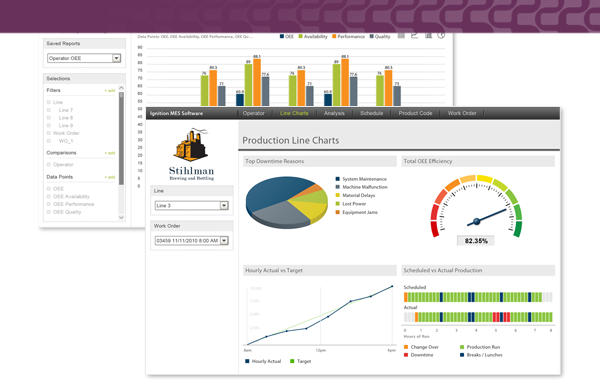Click the System Maintenance legend swatch

(338, 179)
